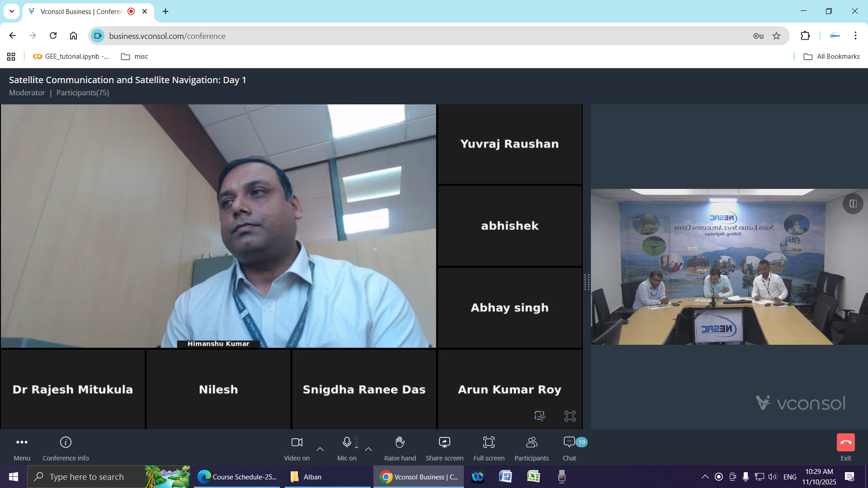
Task: Click the layout switch icon on video
Action: 853,204
